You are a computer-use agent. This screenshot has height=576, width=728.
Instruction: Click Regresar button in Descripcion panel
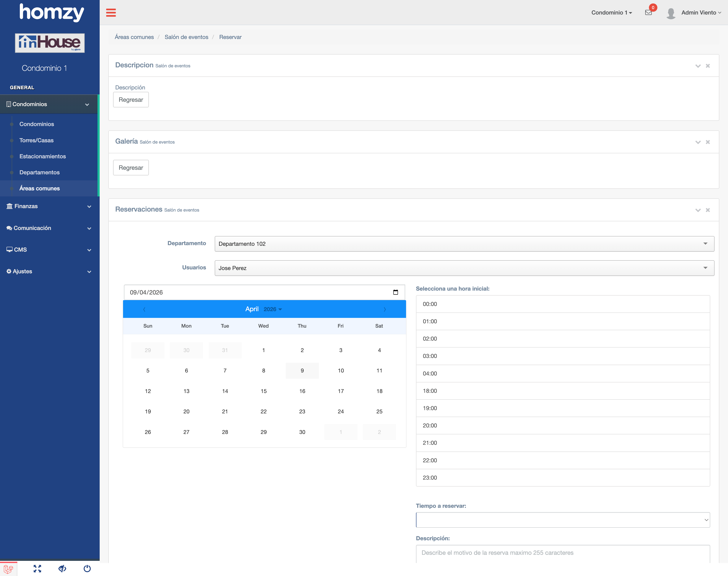(x=131, y=100)
